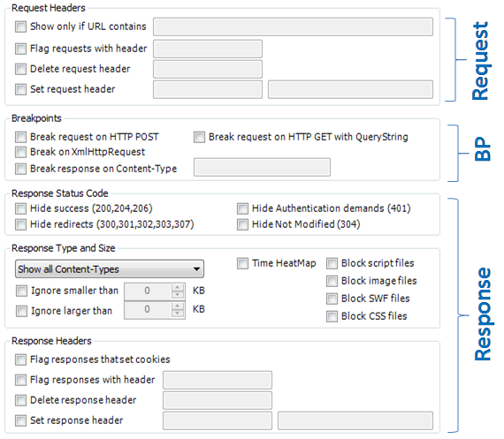This screenshot has height=439, width=504.
Task: Toggle 'Block CSS files' checkbox
Action: (332, 316)
